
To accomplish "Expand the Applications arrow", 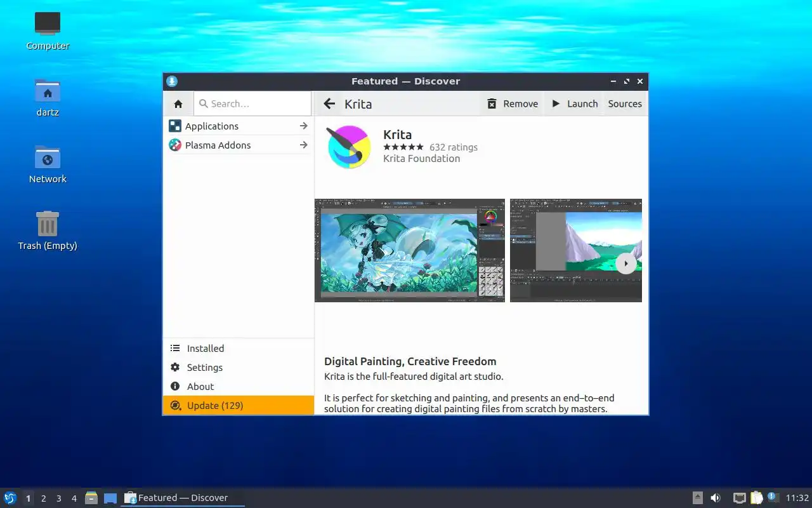I will tap(304, 126).
